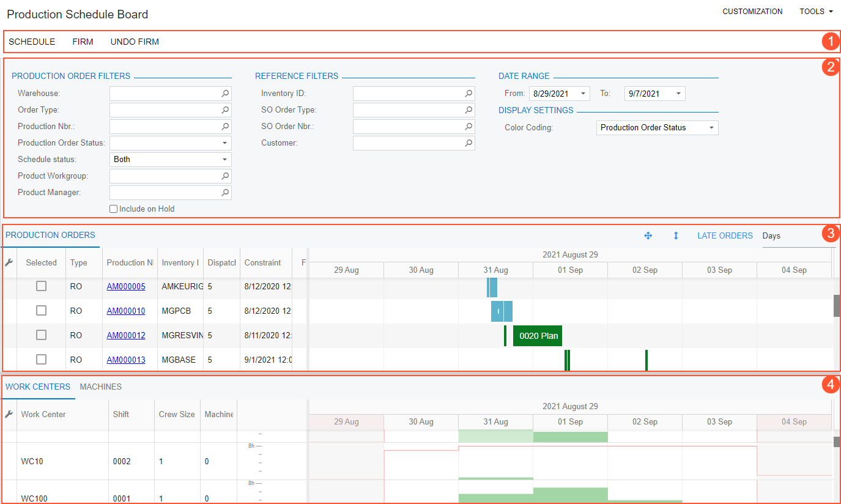Viewport: 841px width, 504px height.
Task: Open the Tools menu
Action: pyautogui.click(x=816, y=12)
